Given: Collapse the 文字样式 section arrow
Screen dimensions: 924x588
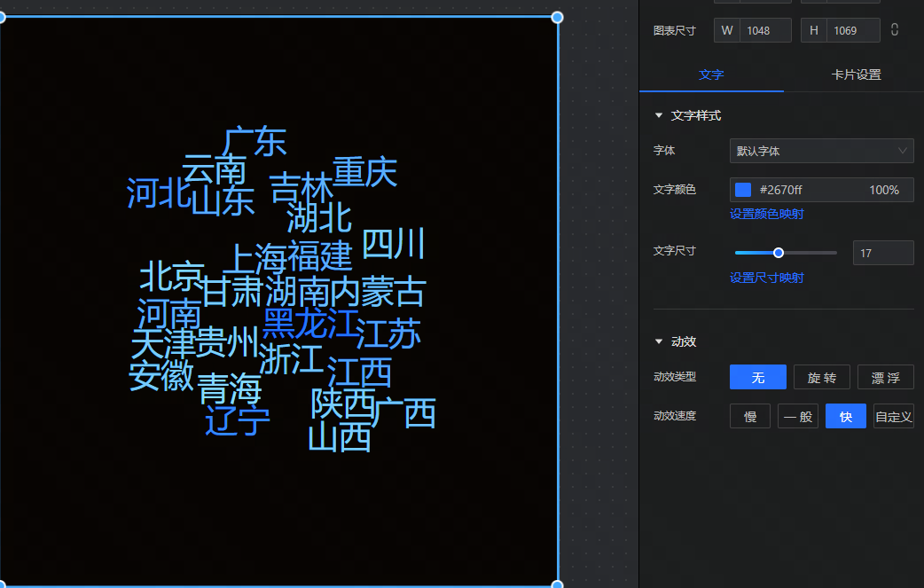Looking at the screenshot, I should [x=659, y=115].
